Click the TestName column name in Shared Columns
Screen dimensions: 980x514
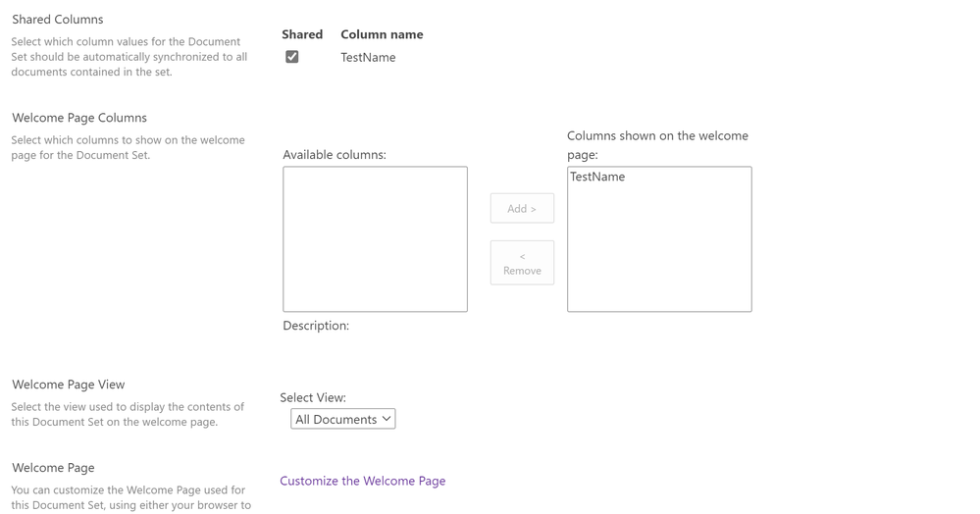pyautogui.click(x=368, y=57)
